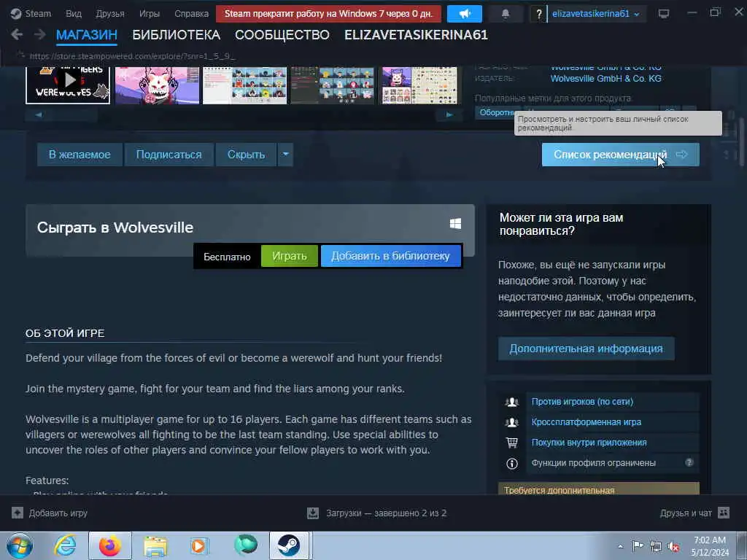The width and height of the screenshot is (747, 560).
Task: Click the question mark help icon
Action: tap(539, 15)
